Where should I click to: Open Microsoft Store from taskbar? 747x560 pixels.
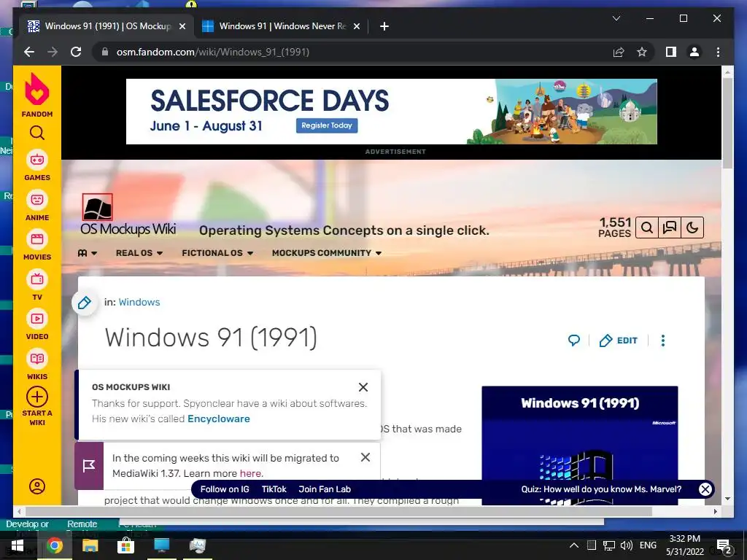(125, 545)
